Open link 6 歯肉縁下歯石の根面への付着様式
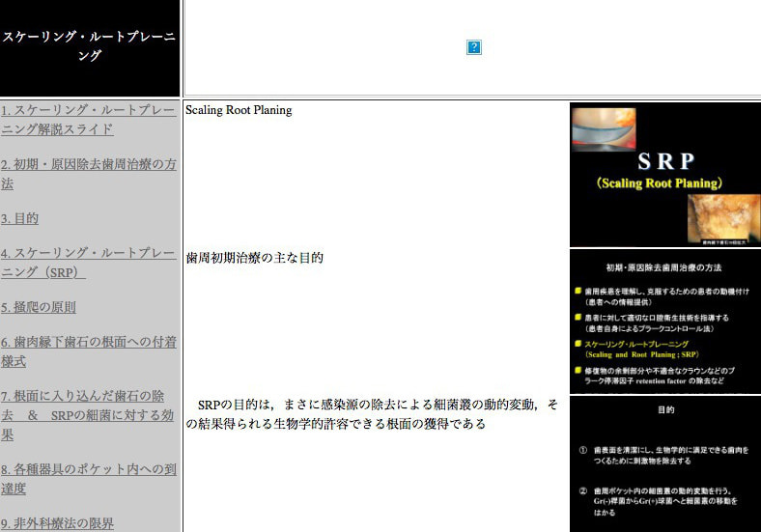Image resolution: width=761 pixels, height=532 pixels. [89, 351]
